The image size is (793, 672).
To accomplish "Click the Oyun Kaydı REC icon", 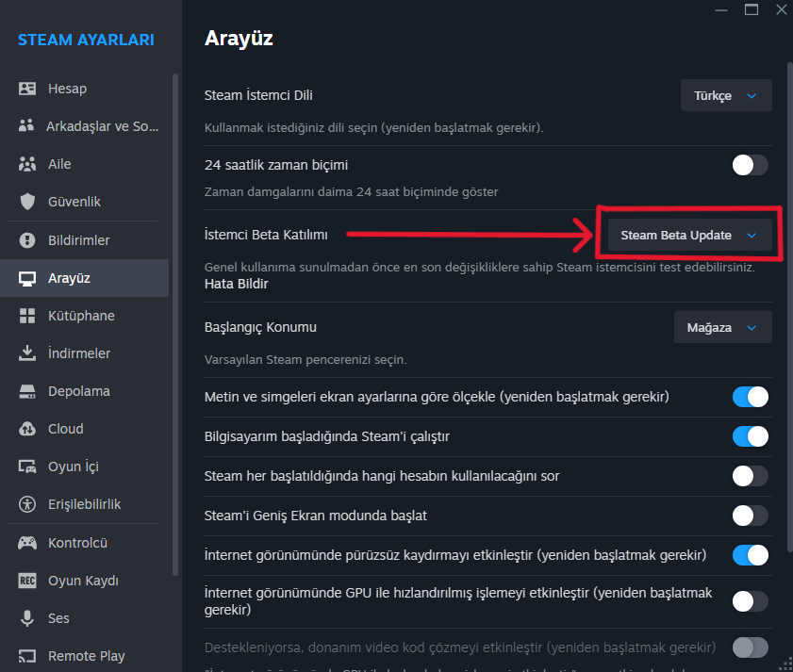I will coord(27,581).
